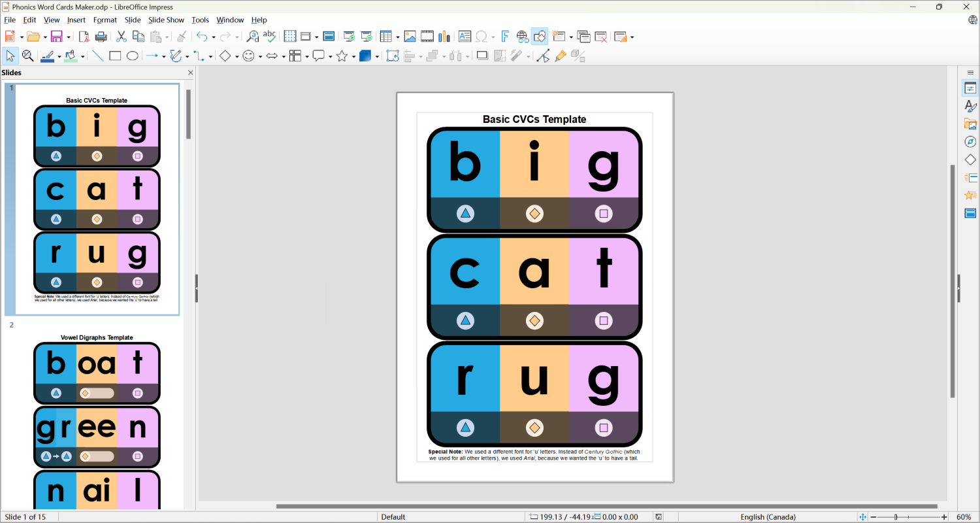Open Navigator in the sidebar
The width and height of the screenshot is (980, 523).
[970, 142]
